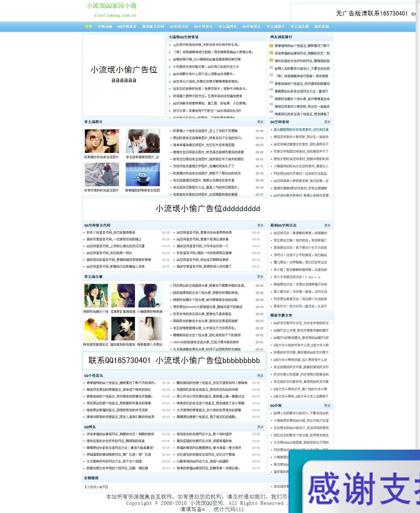The height and width of the screenshot is (513, 420).
Task: Open 唯美意境八月原创 avatar thumbnail
Action: click(x=150, y=329)
